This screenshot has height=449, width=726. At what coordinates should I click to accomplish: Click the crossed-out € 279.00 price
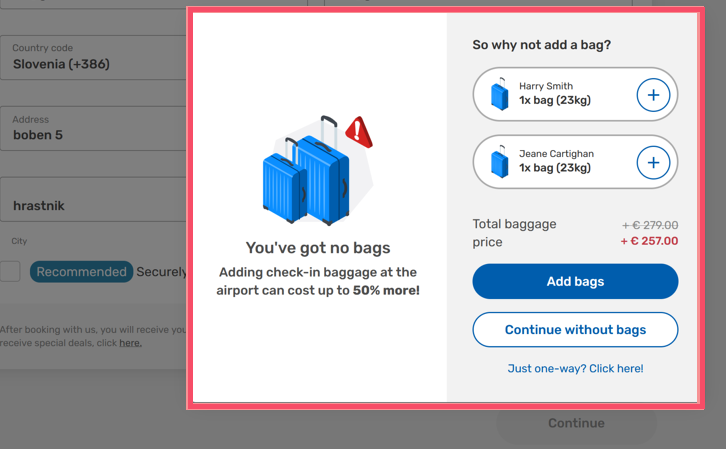[x=649, y=225]
